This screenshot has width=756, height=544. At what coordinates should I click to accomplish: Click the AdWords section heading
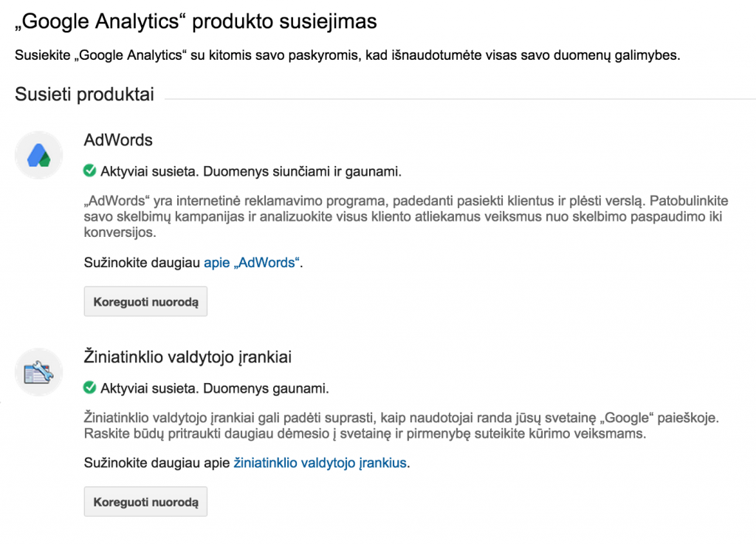click(x=118, y=140)
